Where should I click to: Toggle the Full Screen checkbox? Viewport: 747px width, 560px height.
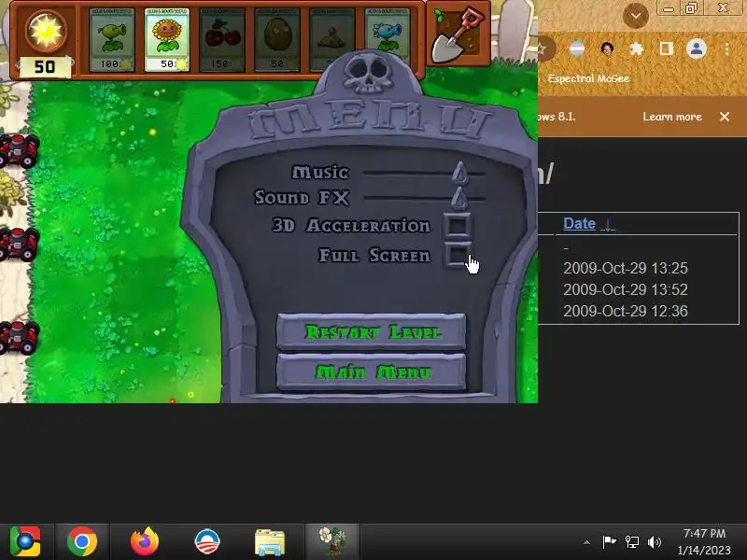458,255
